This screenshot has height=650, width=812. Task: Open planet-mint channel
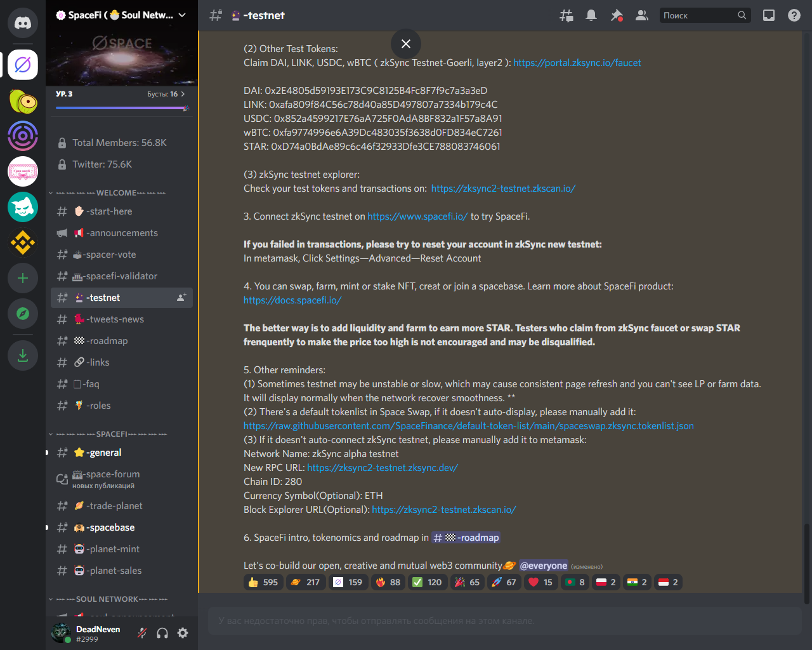122,549
